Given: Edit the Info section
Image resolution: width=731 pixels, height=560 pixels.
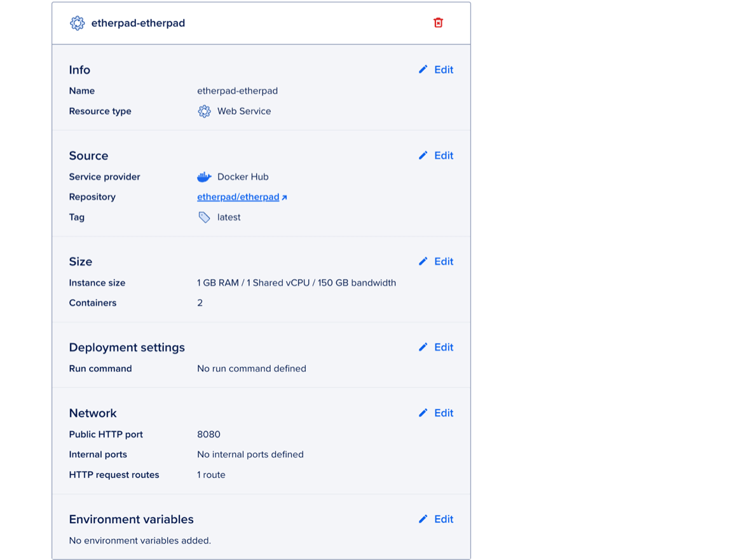Looking at the screenshot, I should tap(443, 69).
